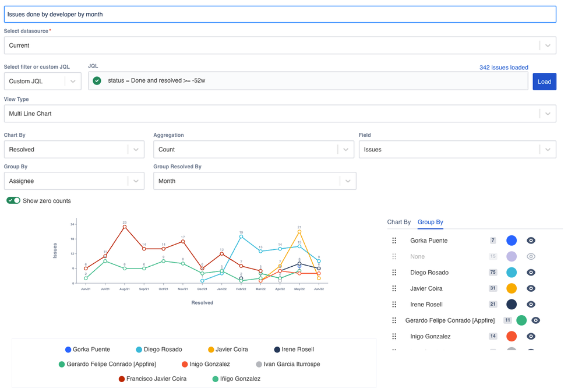This screenshot has height=392, width=582.
Task: Click Francisco Javier Coira legend marker
Action: coord(122,379)
